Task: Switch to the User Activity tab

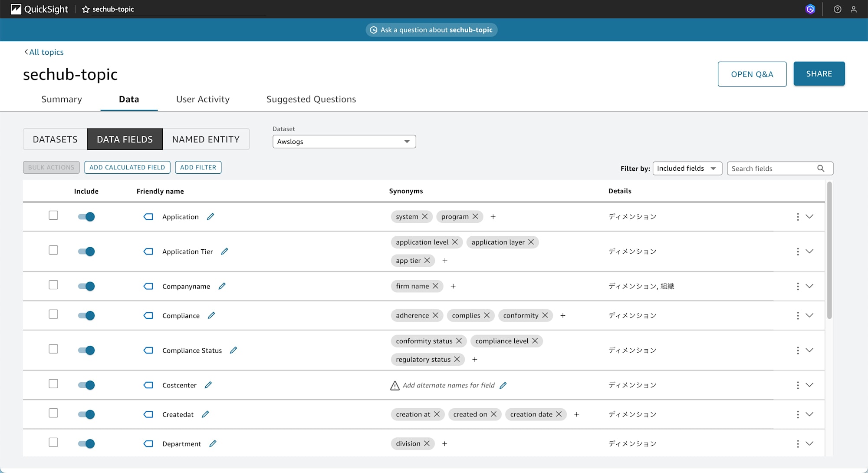Action: pyautogui.click(x=203, y=99)
